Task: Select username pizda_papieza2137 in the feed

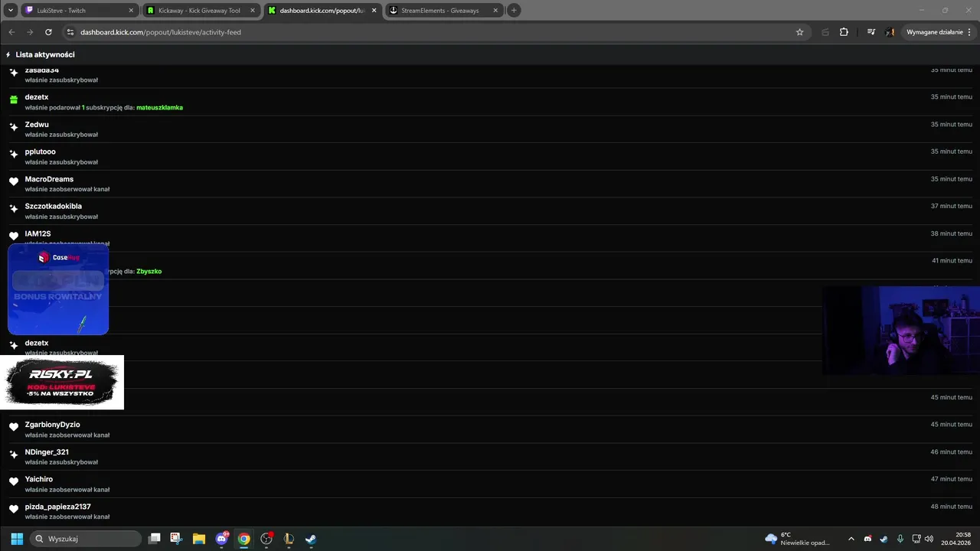Action: tap(57, 507)
